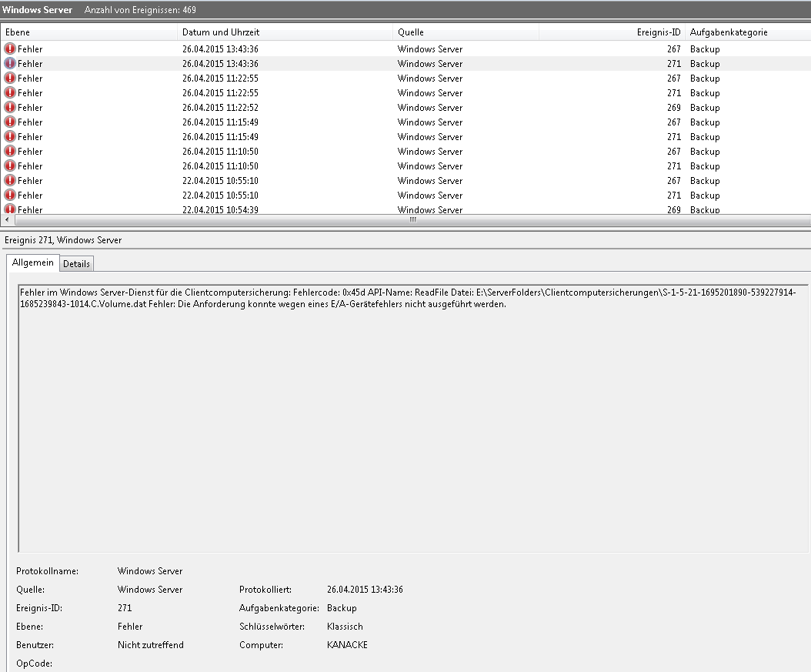The height and width of the screenshot is (672, 811).
Task: Click the OpCode label
Action: 34,664
